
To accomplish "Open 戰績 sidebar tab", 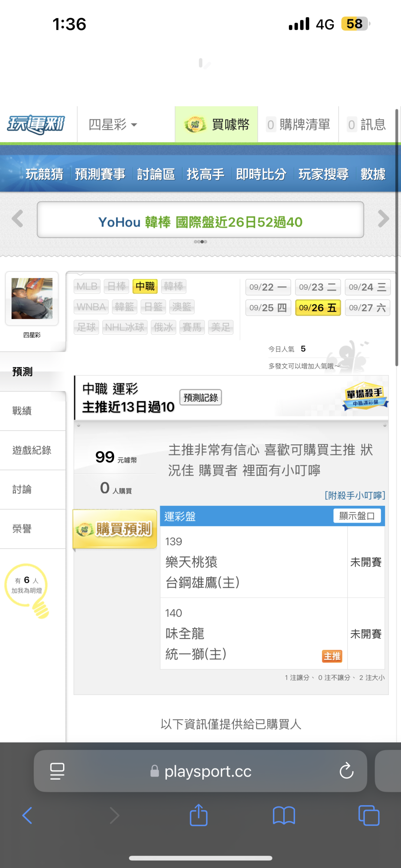I will (x=33, y=411).
